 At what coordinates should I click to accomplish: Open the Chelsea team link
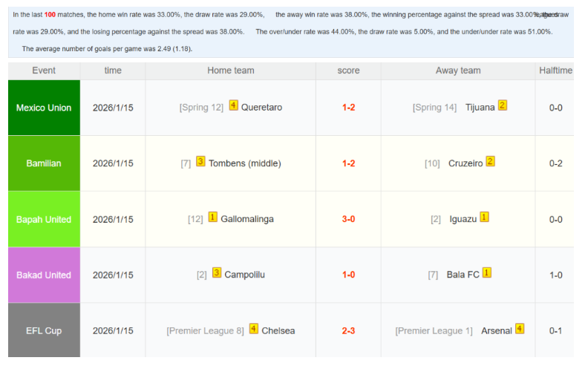pyautogui.click(x=278, y=330)
